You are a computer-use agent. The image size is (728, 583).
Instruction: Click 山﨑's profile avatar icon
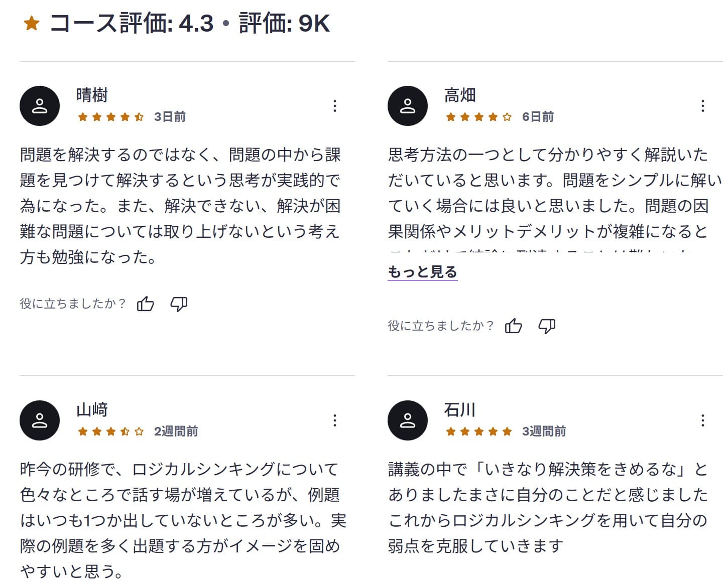(39, 420)
